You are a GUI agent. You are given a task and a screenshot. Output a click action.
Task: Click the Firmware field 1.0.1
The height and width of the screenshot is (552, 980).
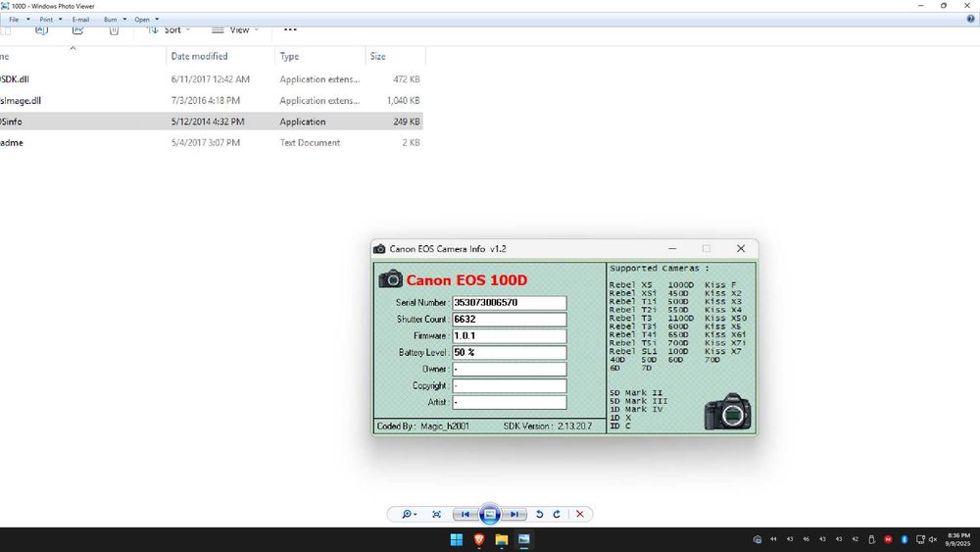[x=510, y=335]
